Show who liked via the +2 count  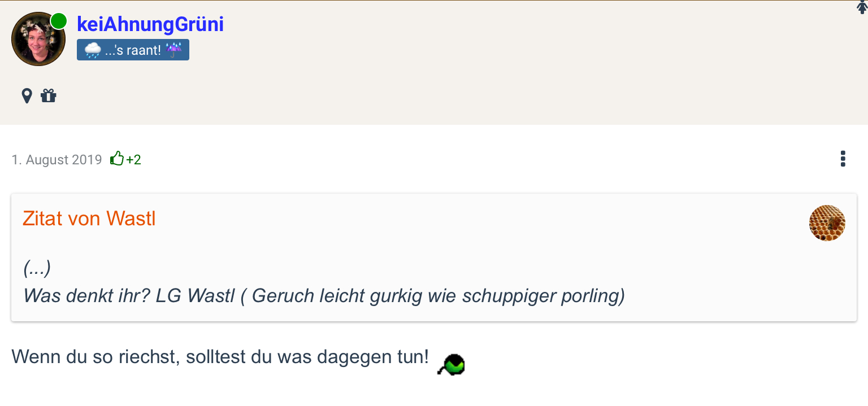pos(134,160)
